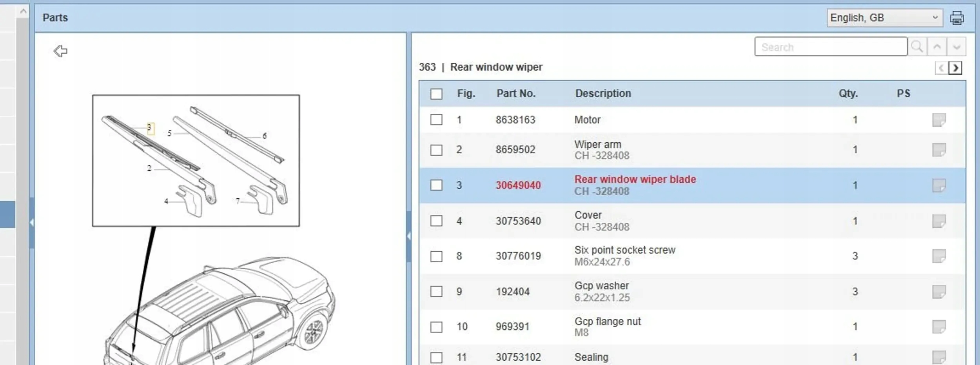Check the box for Motor 8638163

[x=436, y=120]
